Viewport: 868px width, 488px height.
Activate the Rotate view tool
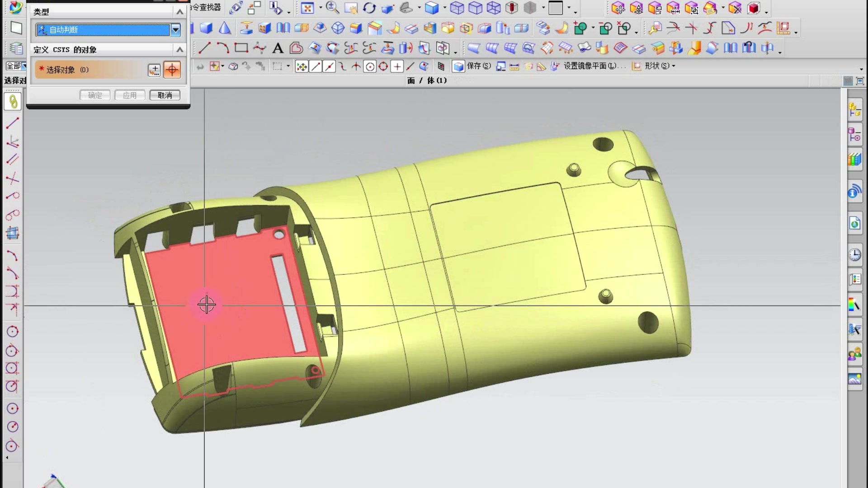[x=369, y=8]
